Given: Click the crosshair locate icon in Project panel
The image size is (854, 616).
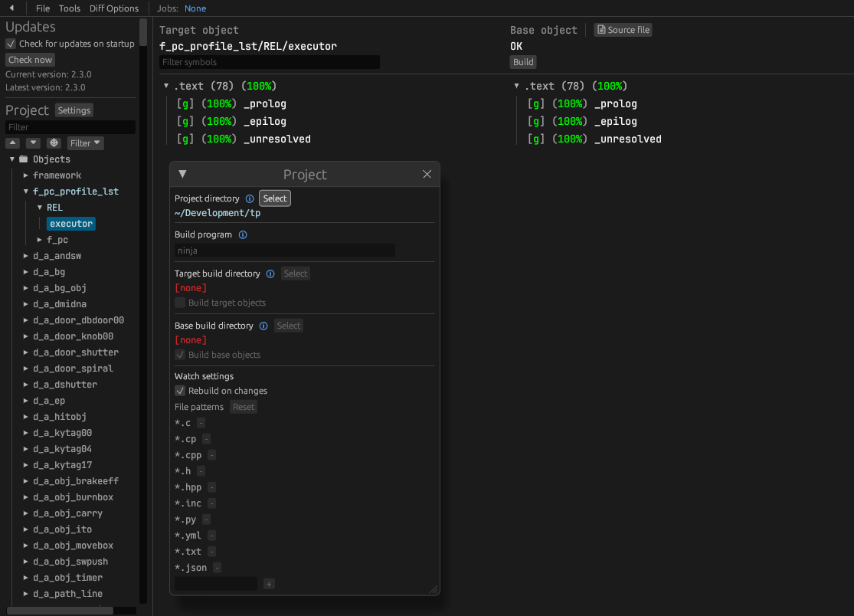Looking at the screenshot, I should pyautogui.click(x=53, y=143).
